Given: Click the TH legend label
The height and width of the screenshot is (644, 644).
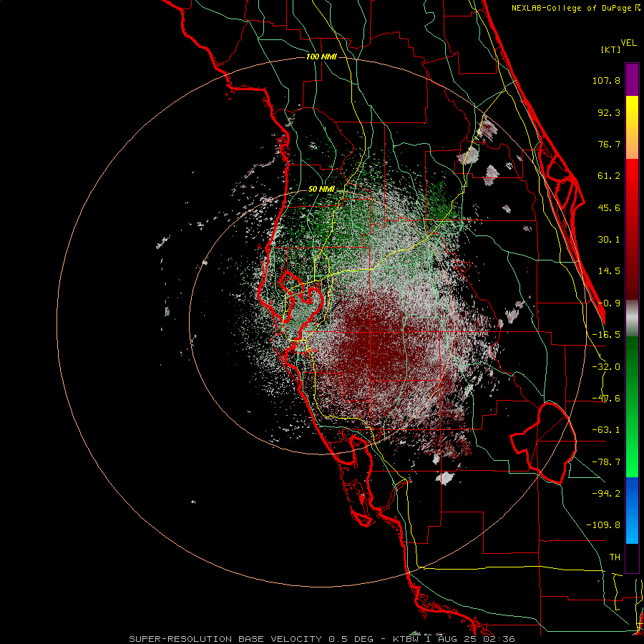Looking at the screenshot, I should 615,557.
